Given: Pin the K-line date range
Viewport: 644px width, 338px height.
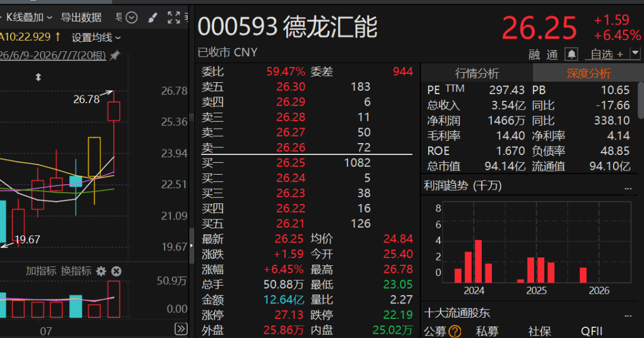Looking at the screenshot, I should (115, 55).
